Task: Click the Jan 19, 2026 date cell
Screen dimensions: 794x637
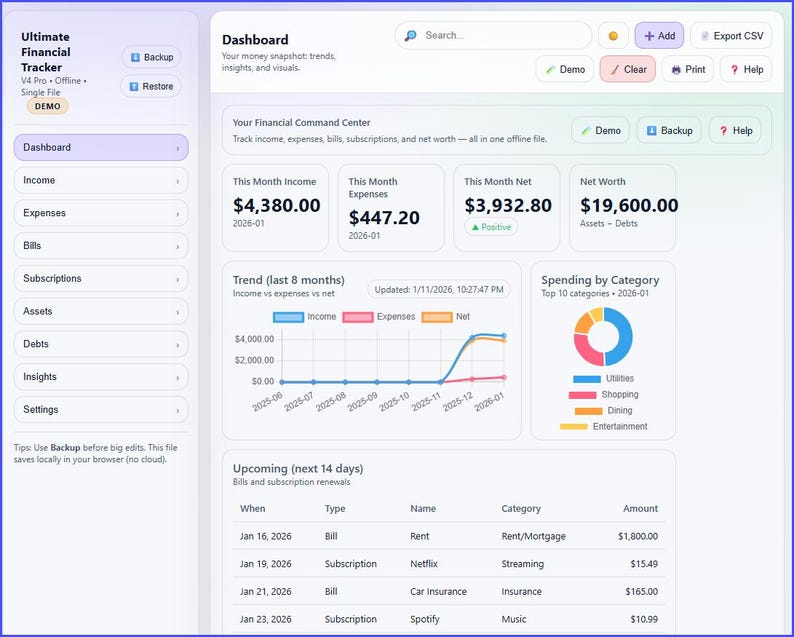Action: (x=266, y=564)
